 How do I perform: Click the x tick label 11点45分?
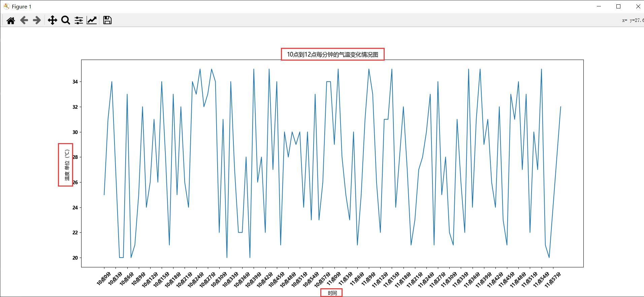pos(506,279)
